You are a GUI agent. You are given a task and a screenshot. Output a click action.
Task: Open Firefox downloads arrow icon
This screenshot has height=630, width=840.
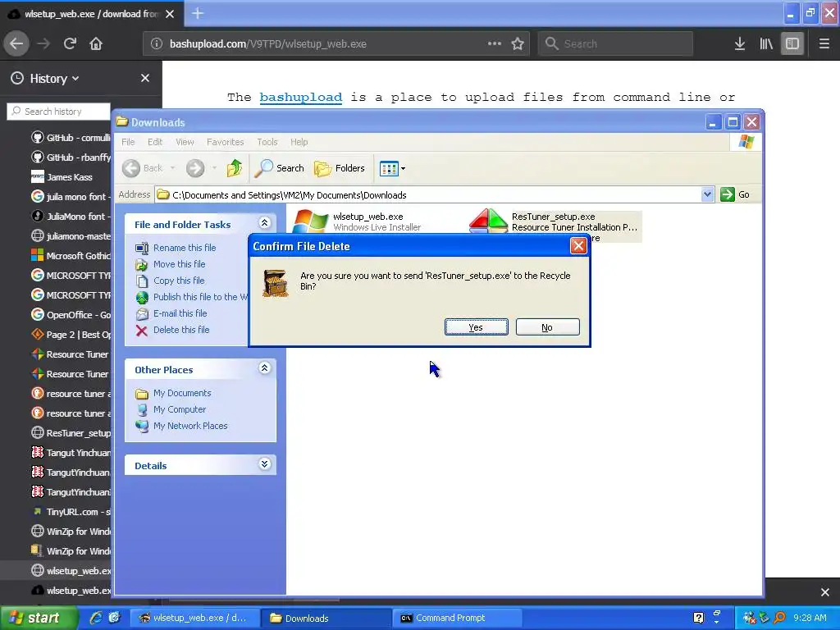(x=740, y=44)
